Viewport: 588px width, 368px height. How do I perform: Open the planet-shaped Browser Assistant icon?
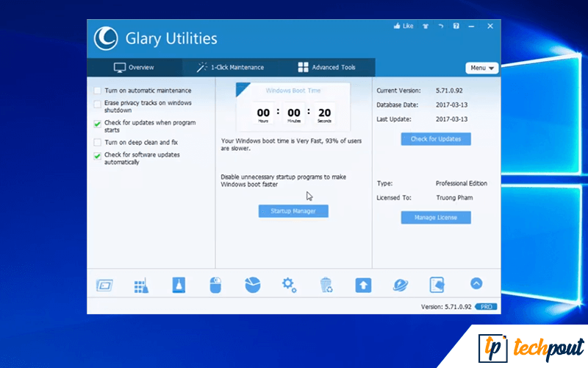point(401,285)
